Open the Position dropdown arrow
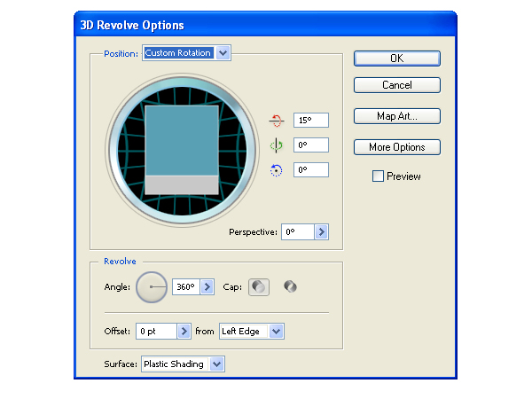This screenshot has height=399, width=532. pyautogui.click(x=223, y=53)
